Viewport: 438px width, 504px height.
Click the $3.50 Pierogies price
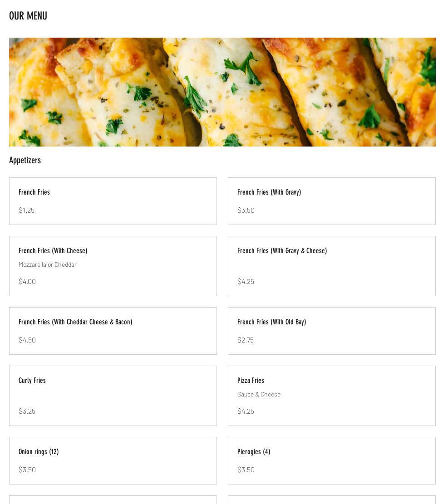tap(246, 470)
